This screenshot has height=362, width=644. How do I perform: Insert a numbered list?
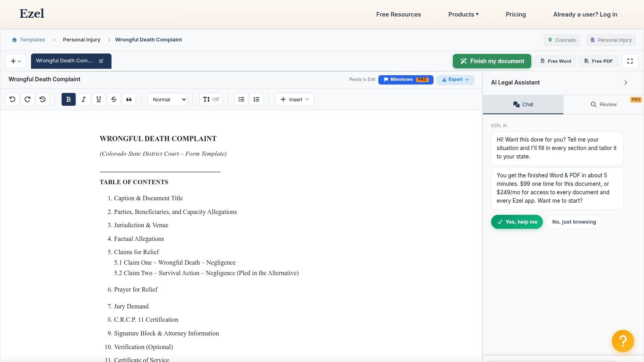point(256,99)
